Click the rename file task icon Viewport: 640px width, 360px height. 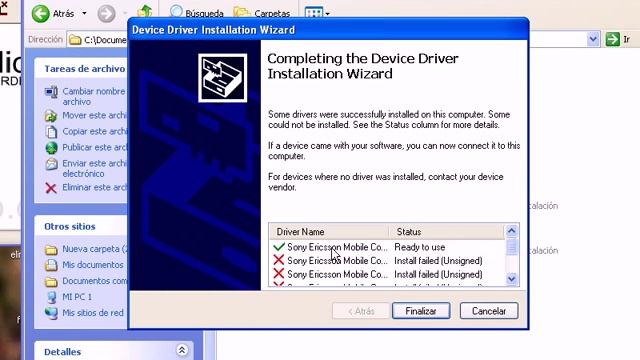tap(51, 92)
